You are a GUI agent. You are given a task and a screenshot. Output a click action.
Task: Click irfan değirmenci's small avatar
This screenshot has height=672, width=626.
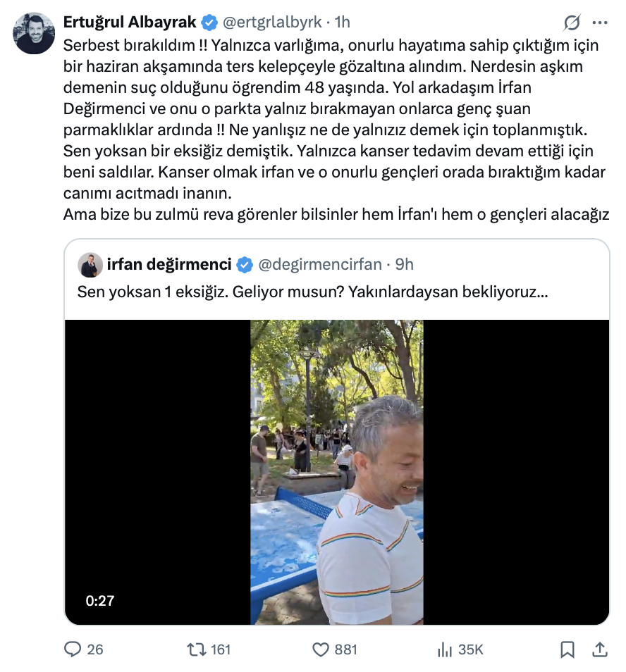[90, 265]
